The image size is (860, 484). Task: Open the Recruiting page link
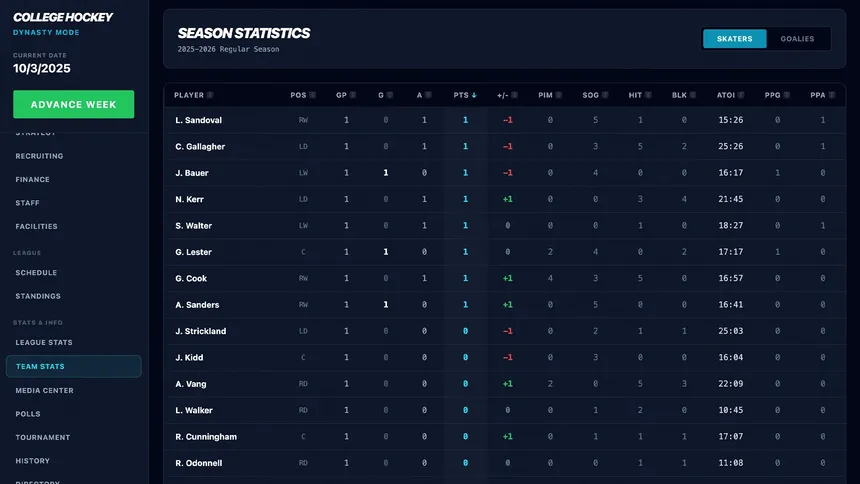39,156
